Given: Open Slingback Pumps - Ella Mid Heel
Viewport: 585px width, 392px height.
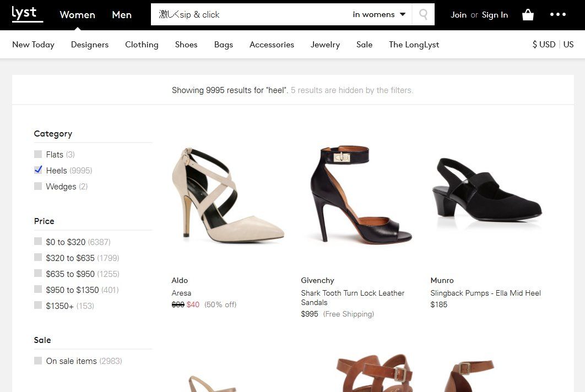Looking at the screenshot, I should point(485,293).
